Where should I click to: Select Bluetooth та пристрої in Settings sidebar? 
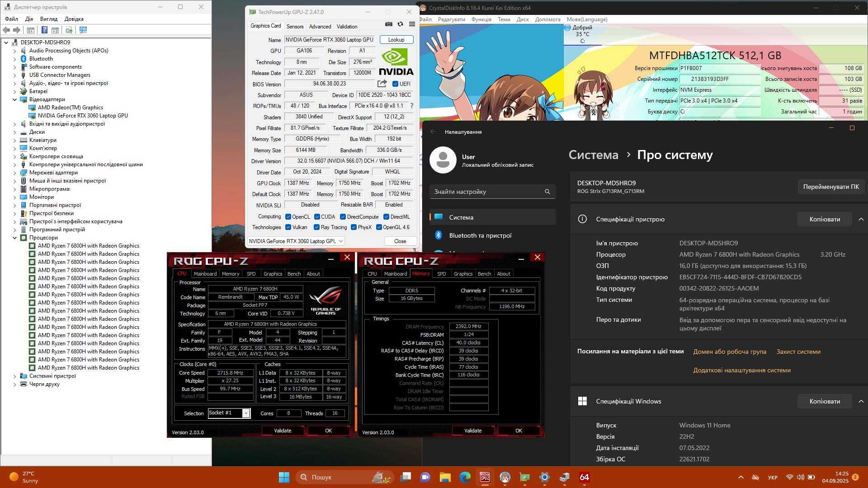point(493,235)
